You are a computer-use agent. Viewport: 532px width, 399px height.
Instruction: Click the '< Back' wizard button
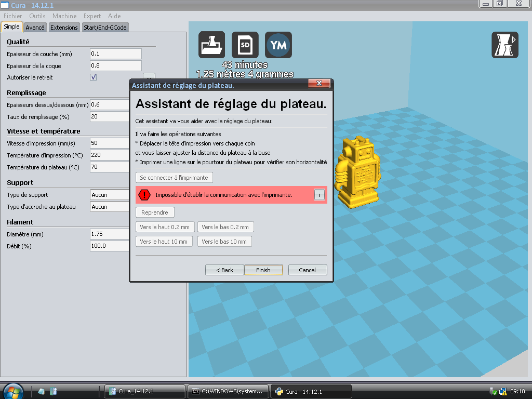point(224,270)
